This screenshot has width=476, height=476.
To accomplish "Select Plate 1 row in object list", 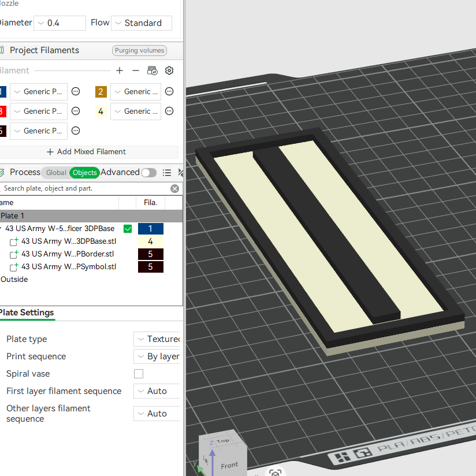I will coord(91,216).
